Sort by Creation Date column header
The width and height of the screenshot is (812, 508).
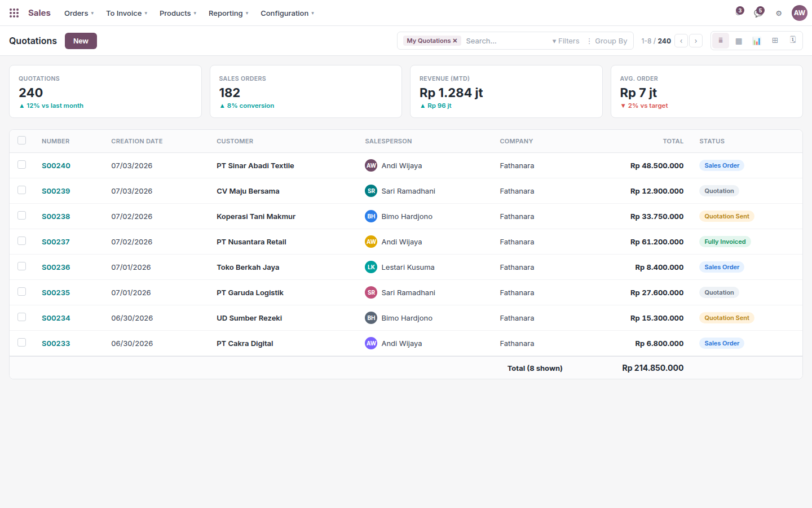(x=137, y=141)
